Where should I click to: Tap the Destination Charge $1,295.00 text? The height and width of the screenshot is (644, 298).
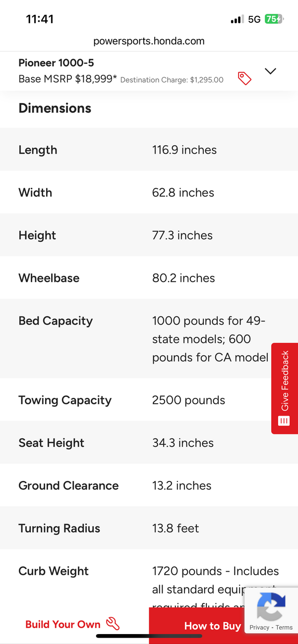(172, 80)
